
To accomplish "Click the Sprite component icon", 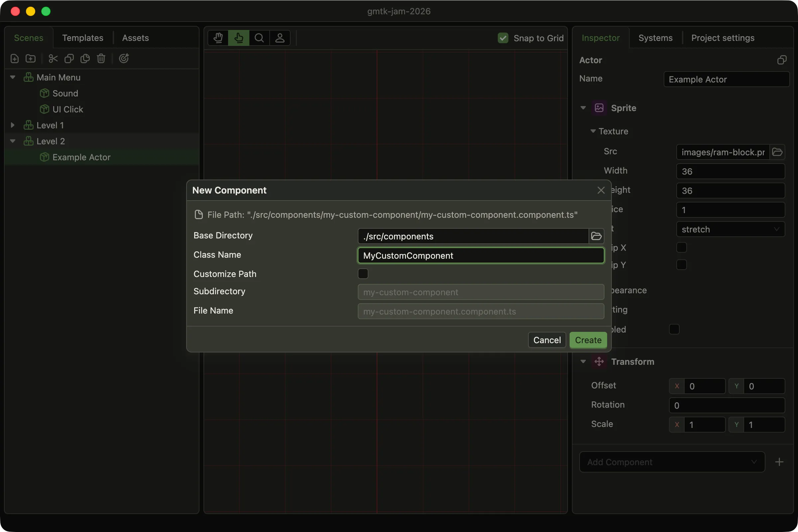I will [599, 108].
